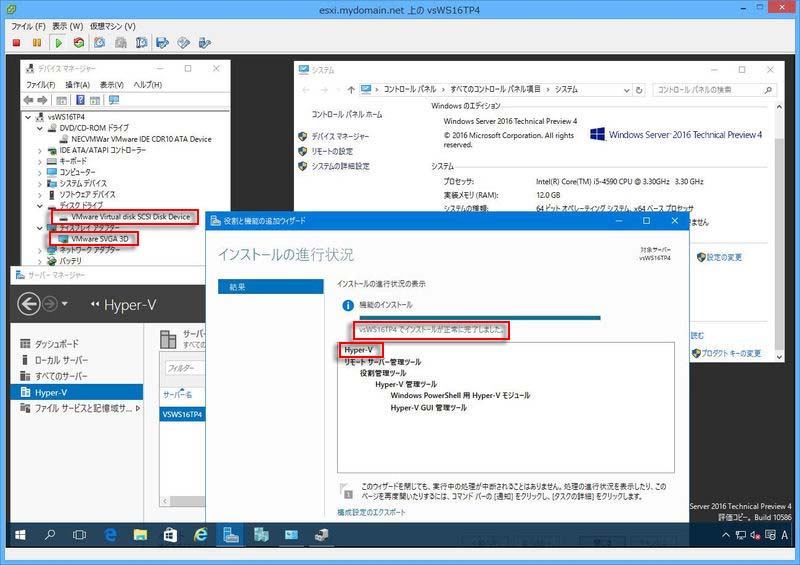
Task: Click the refresh icon in System address bar
Action: (x=640, y=90)
